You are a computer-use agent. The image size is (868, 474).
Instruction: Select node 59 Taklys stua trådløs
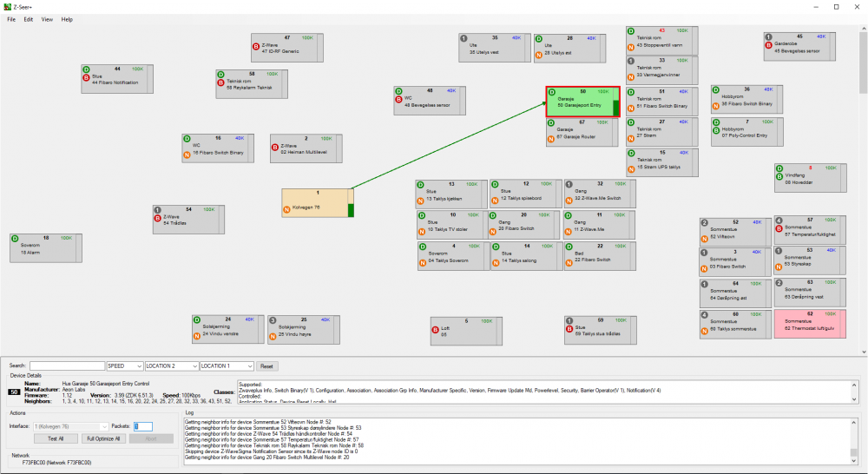point(598,328)
